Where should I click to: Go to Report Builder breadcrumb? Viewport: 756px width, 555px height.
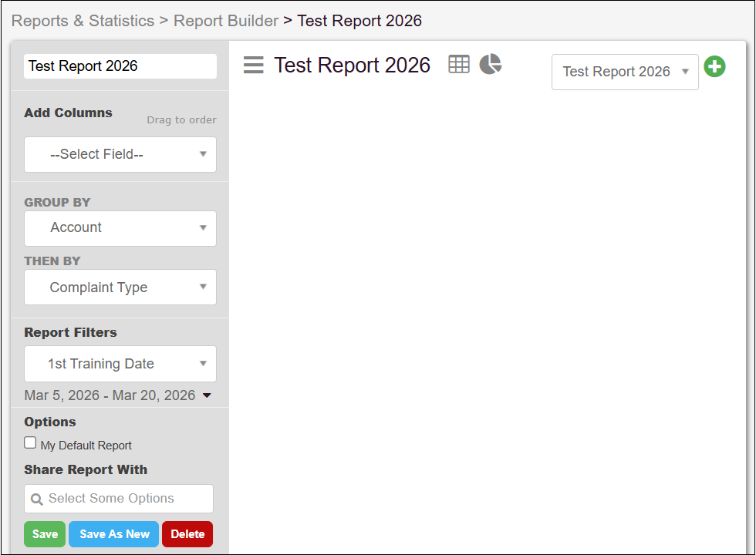tap(225, 21)
